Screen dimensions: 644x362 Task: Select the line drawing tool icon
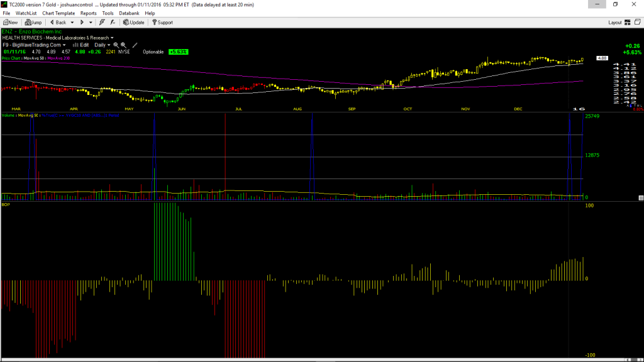(135, 45)
